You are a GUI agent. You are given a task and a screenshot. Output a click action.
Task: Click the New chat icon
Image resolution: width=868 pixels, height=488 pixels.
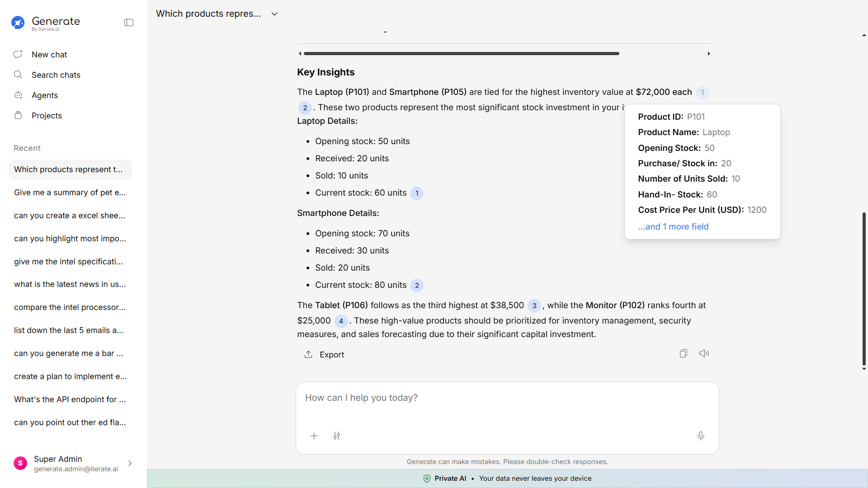click(18, 55)
